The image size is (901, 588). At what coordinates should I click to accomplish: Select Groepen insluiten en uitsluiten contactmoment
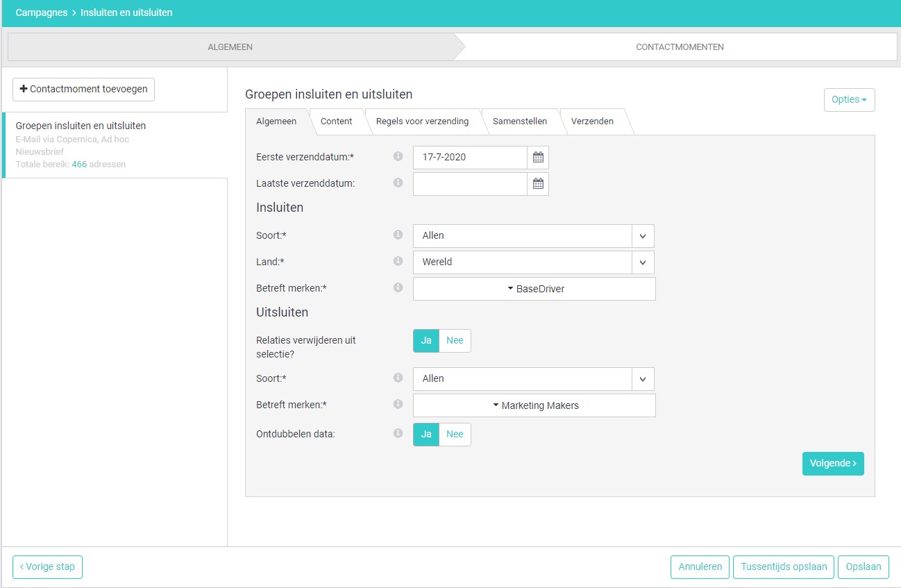coord(115,145)
